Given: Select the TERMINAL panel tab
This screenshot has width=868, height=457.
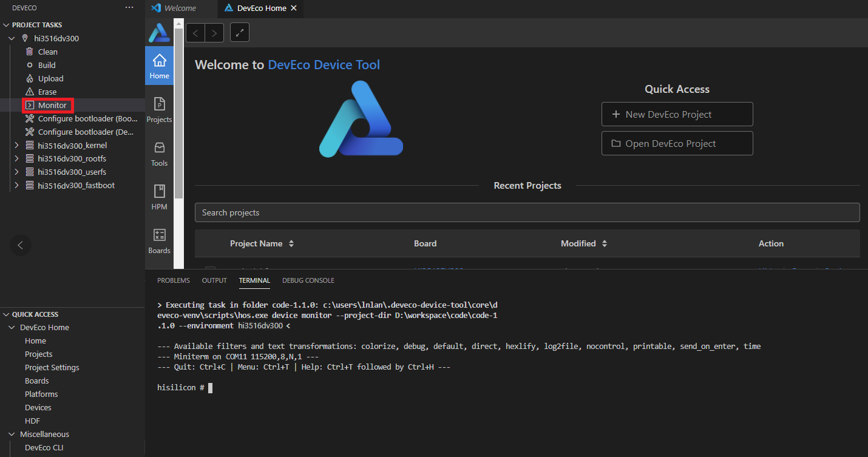Looking at the screenshot, I should 254,280.
